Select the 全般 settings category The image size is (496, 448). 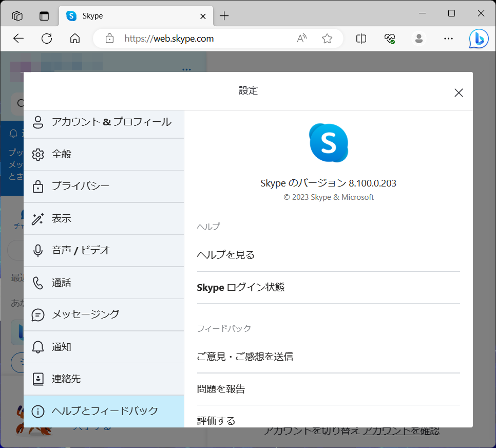coord(104,154)
